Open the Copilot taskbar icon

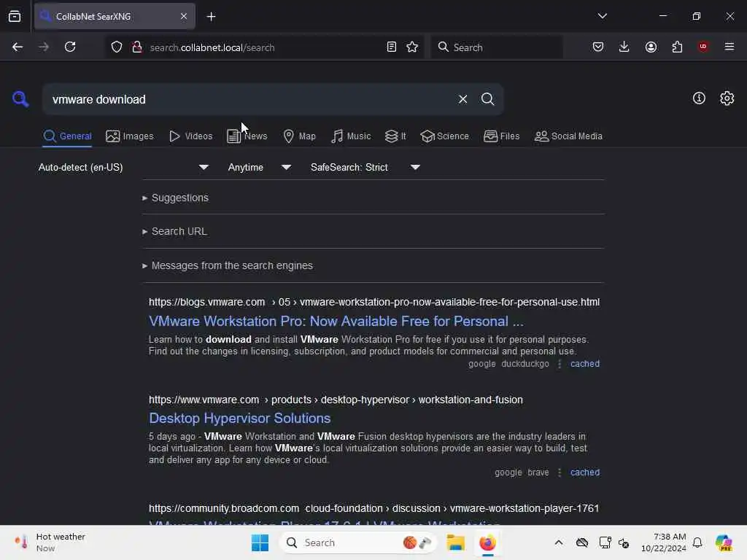724,542
